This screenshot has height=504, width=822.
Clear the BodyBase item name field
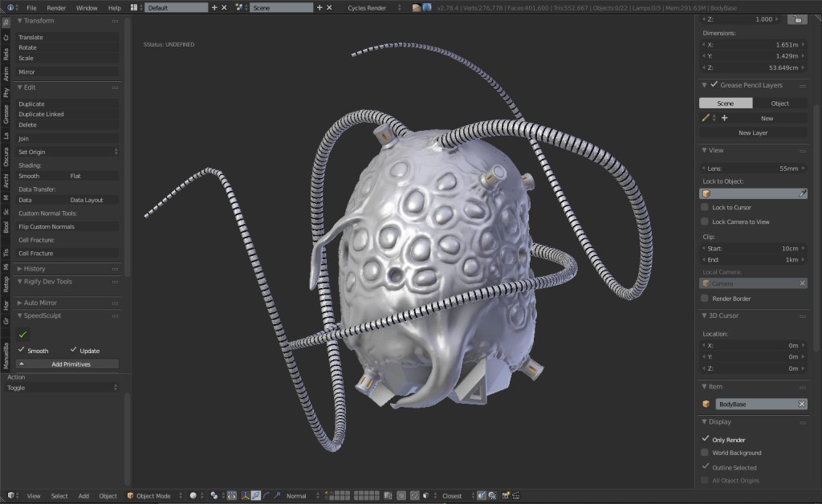[x=801, y=404]
